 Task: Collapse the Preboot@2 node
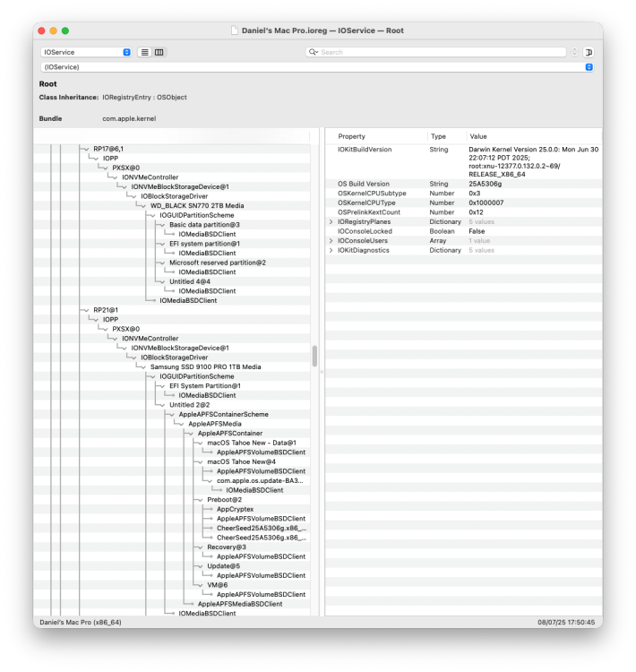(200, 500)
